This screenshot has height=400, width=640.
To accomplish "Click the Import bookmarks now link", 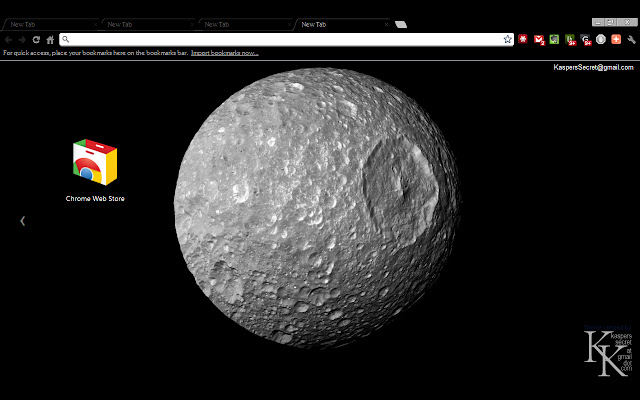I will tap(224, 53).
